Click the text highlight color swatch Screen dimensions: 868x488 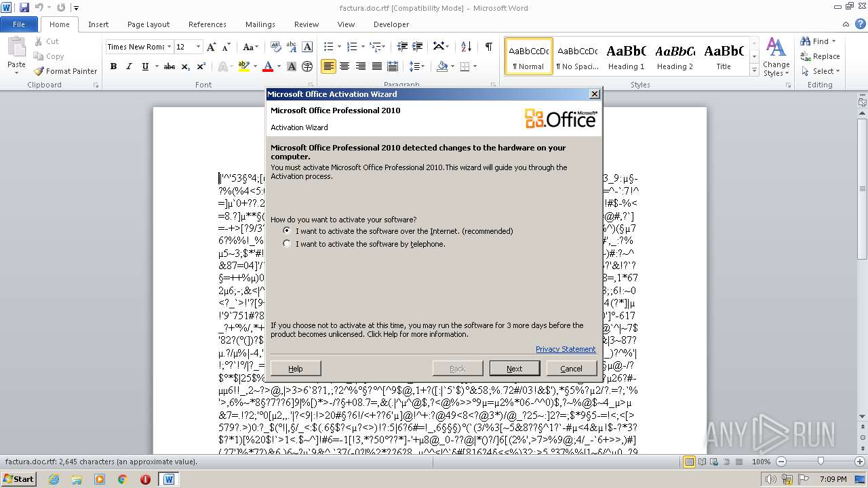(x=243, y=66)
